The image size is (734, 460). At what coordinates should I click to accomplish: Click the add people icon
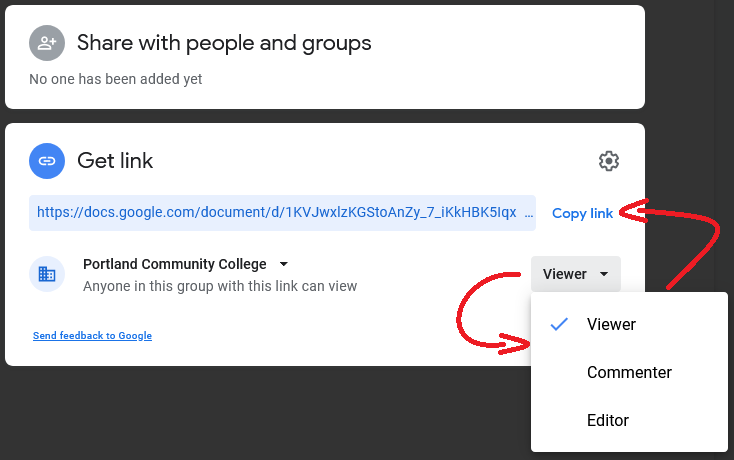46,43
